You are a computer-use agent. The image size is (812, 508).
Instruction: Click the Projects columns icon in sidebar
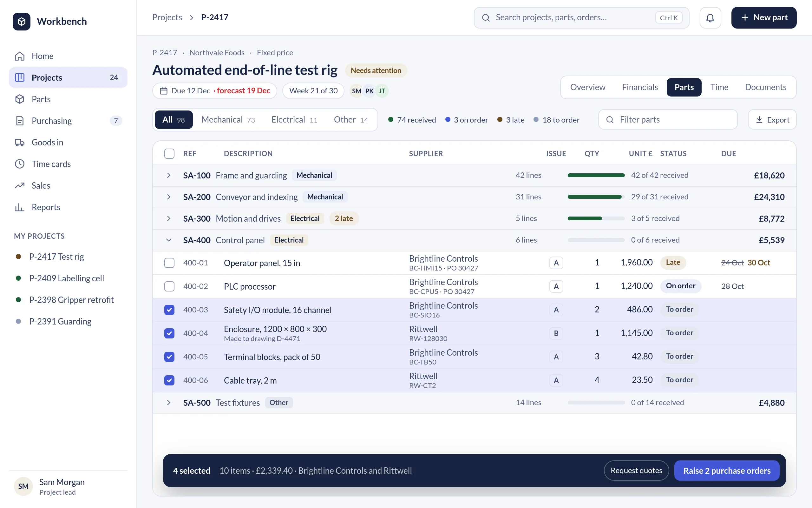[x=20, y=77]
